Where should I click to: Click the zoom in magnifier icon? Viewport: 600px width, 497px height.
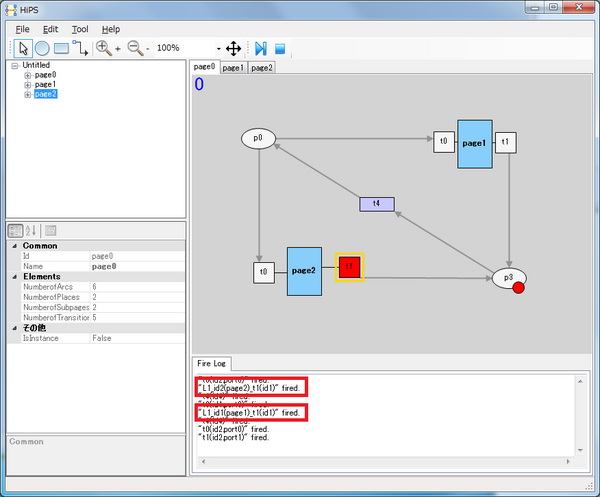click(x=108, y=49)
